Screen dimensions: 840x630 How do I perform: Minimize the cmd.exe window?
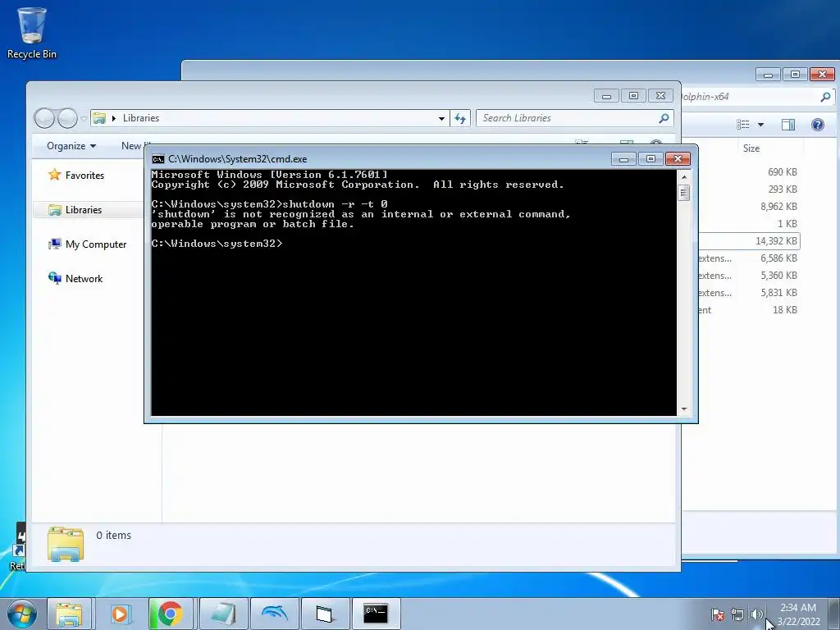pos(623,159)
